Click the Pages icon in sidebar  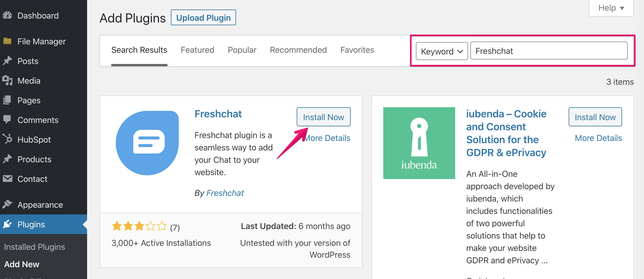coord(8,100)
